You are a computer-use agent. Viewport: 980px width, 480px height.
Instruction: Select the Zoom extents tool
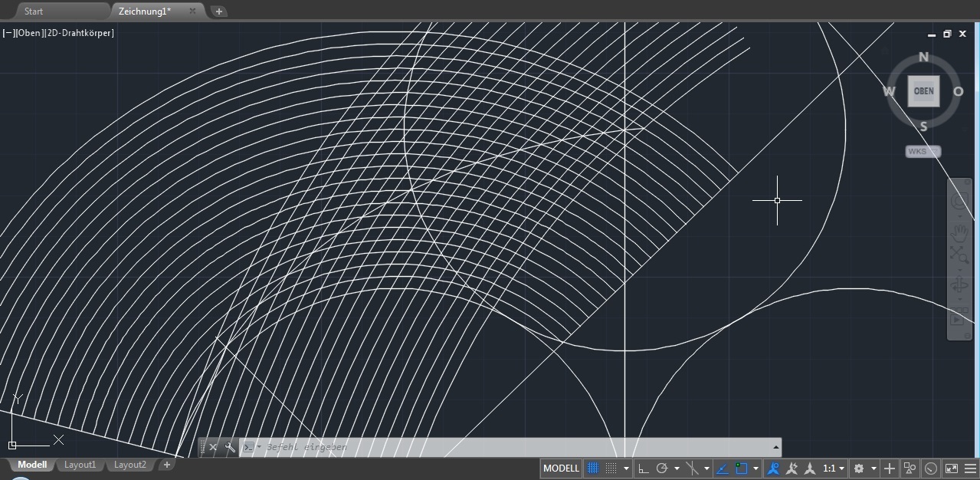959,255
